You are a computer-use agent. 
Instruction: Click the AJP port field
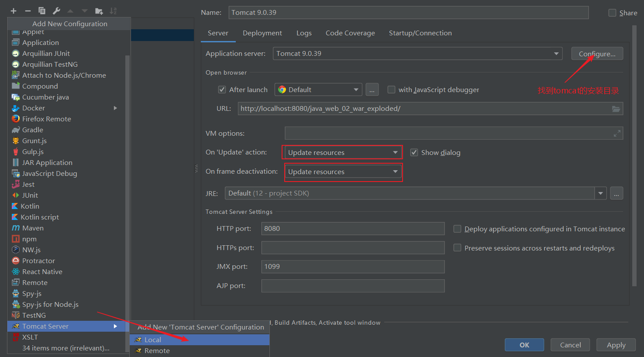point(353,286)
